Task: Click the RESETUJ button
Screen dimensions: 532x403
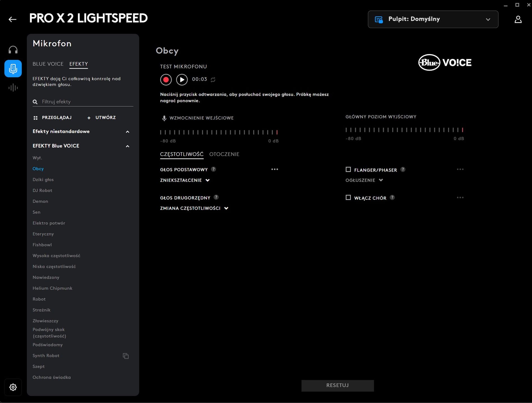Action: tap(337, 386)
